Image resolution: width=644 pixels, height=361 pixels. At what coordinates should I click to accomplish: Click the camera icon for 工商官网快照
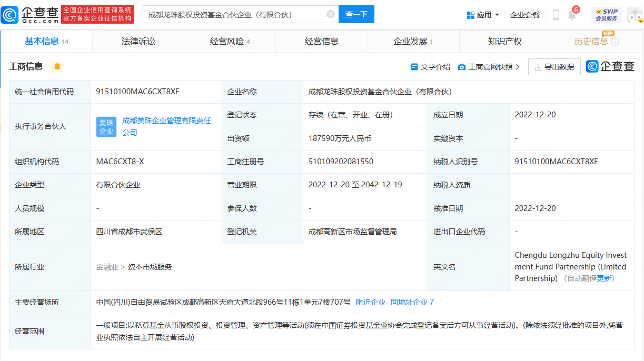point(462,67)
